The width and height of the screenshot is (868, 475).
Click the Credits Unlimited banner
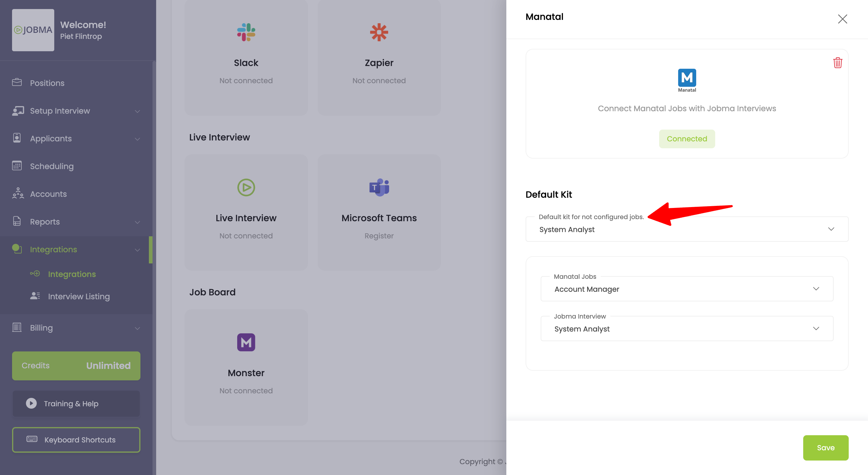pyautogui.click(x=76, y=366)
